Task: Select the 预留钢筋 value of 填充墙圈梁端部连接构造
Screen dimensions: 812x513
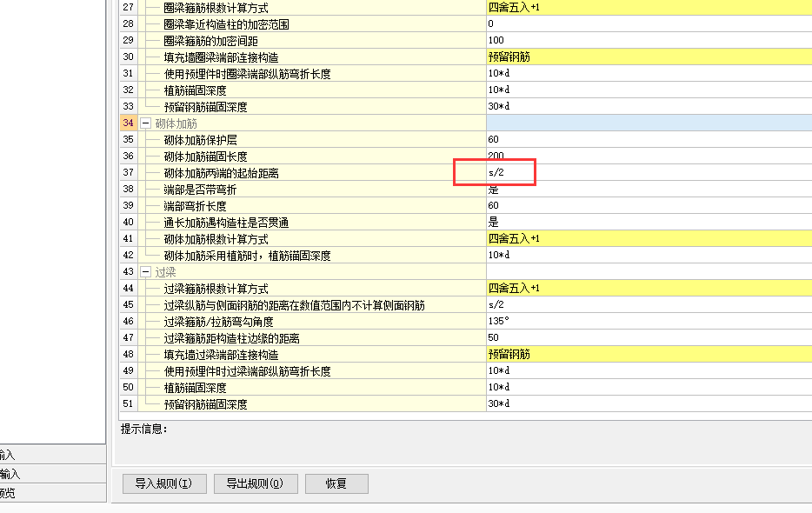Action: 509,57
